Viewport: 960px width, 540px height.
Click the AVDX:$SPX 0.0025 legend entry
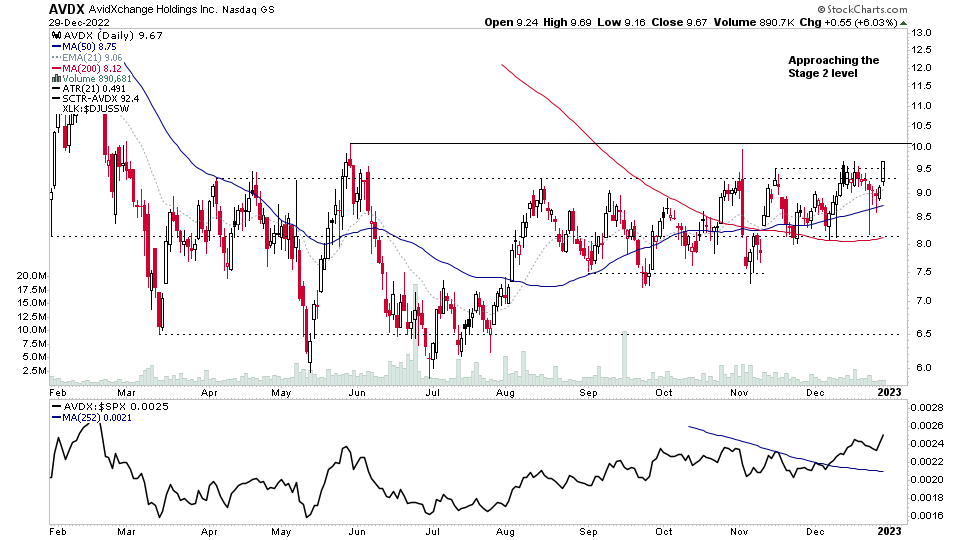[115, 407]
